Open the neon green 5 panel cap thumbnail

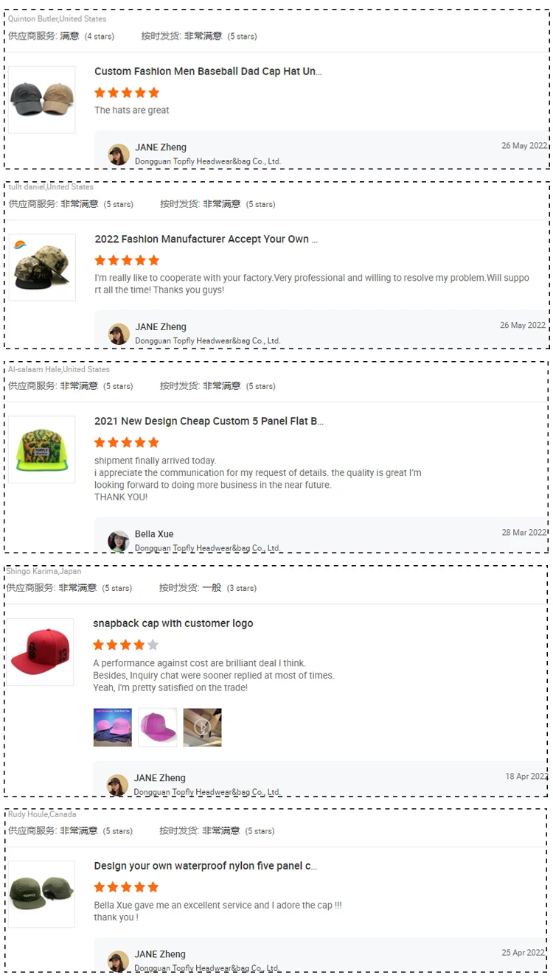tap(42, 449)
